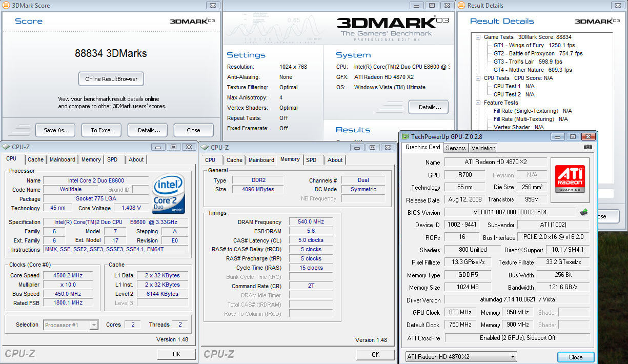Collapse the Feature Tests tree node
The height and width of the screenshot is (364, 628).
[x=478, y=103]
